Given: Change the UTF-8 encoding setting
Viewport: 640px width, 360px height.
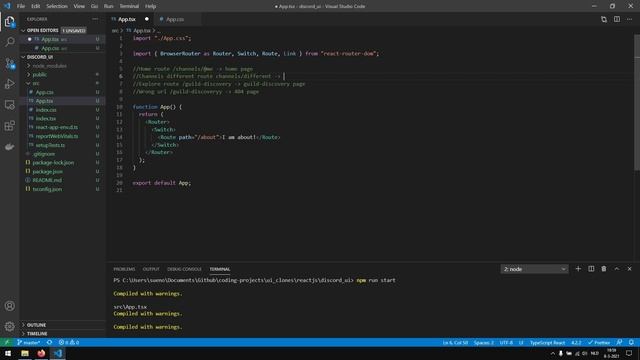Looking at the screenshot, I should [x=506, y=342].
